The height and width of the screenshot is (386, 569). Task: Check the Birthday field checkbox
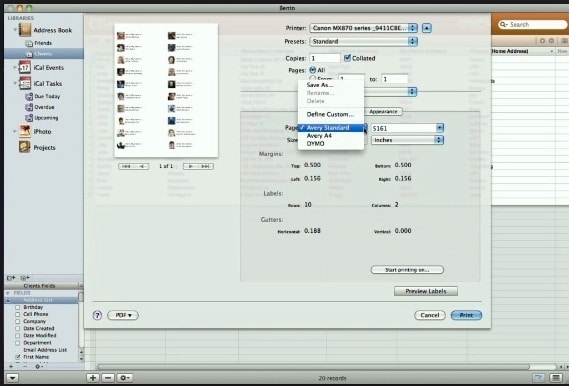click(x=17, y=307)
